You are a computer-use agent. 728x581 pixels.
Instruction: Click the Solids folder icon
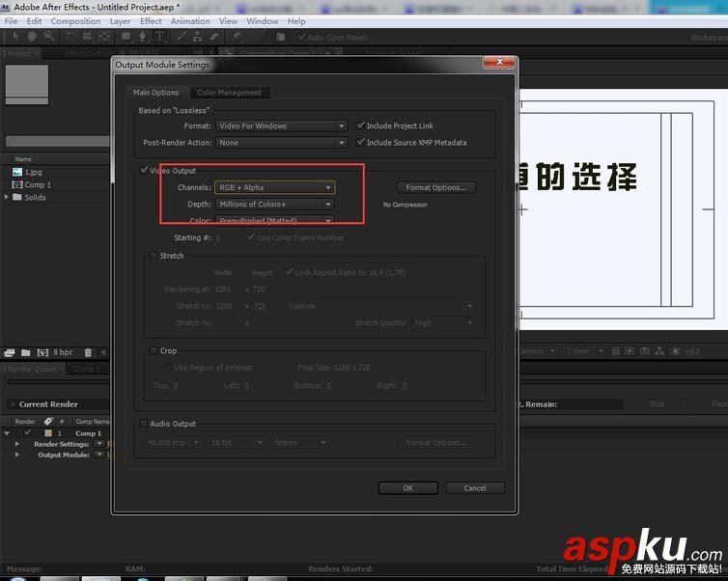pos(17,197)
